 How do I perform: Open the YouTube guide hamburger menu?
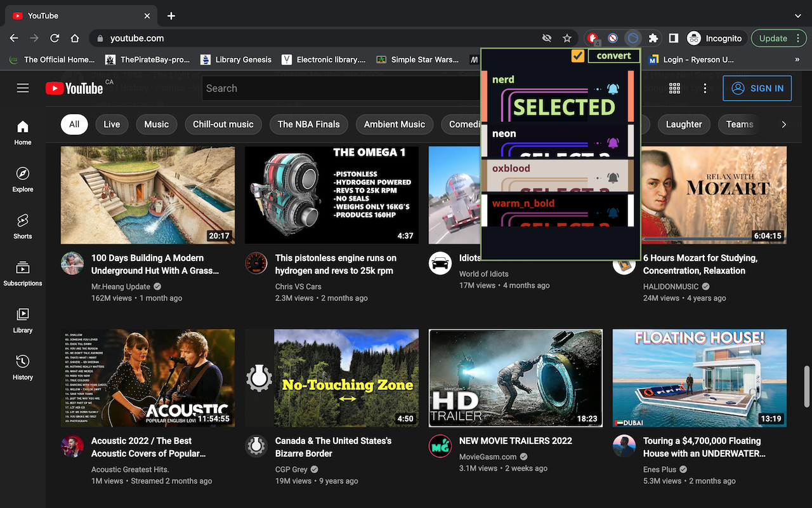point(23,88)
